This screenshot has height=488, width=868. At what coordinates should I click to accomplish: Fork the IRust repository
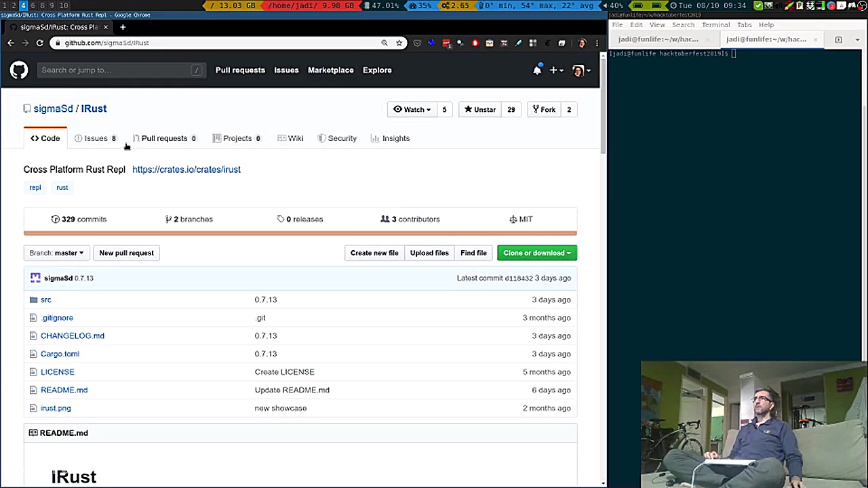coord(544,110)
